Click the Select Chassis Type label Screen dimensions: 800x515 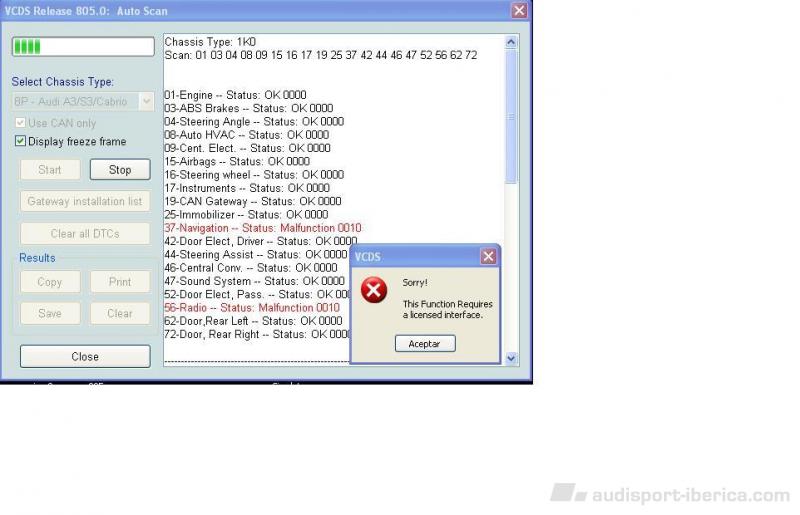coord(63,82)
